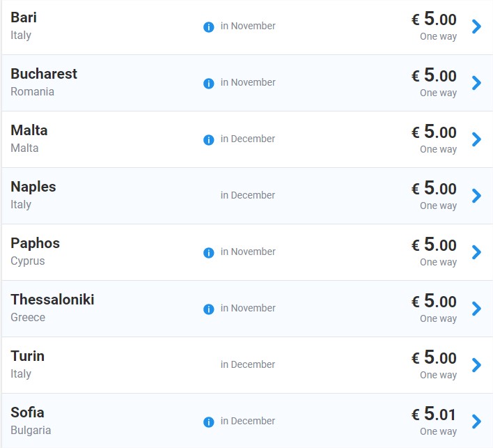Open the info icon in the Sofia row
This screenshot has width=493, height=448.
[x=209, y=422]
